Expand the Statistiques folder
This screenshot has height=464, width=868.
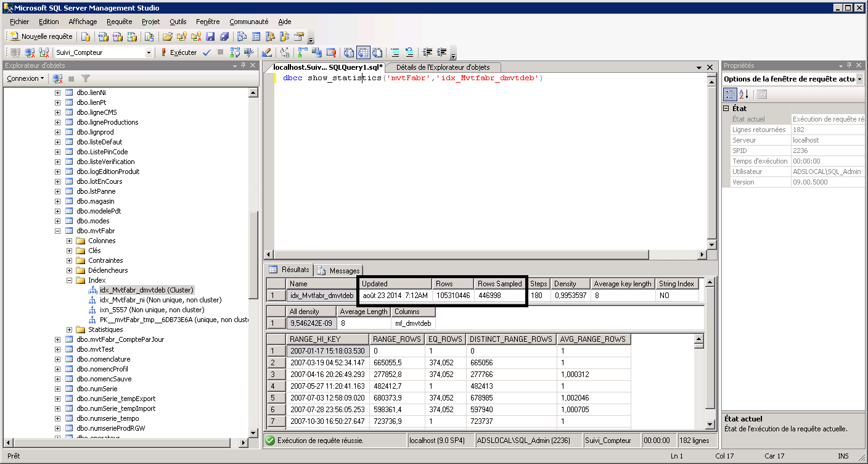pyautogui.click(x=70, y=329)
